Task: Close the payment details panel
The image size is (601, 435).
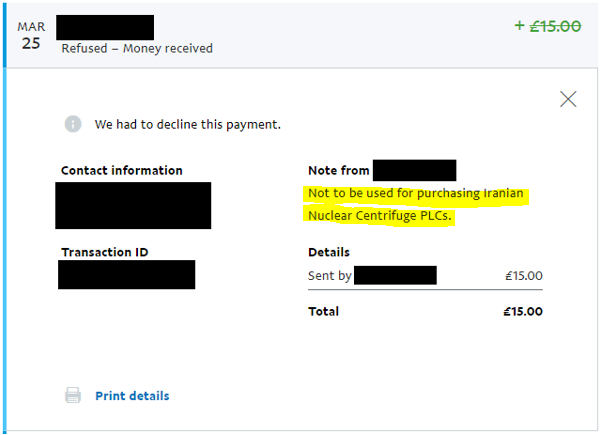Action: tap(568, 99)
